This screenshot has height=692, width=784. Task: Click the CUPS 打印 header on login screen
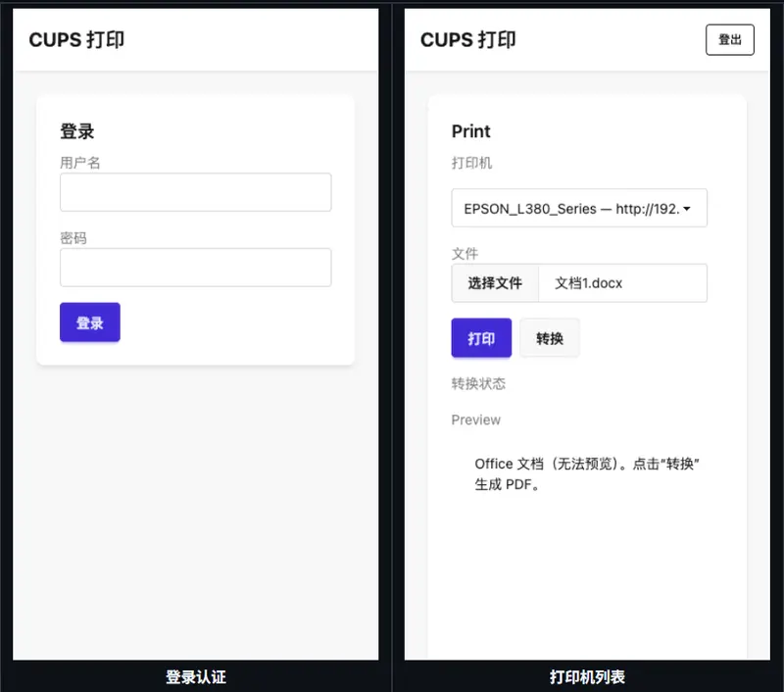[x=77, y=40]
